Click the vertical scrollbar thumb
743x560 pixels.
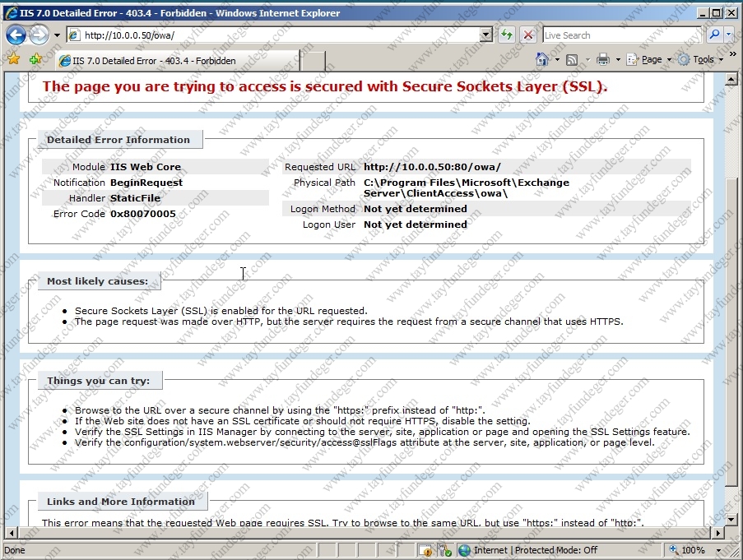click(x=731, y=332)
